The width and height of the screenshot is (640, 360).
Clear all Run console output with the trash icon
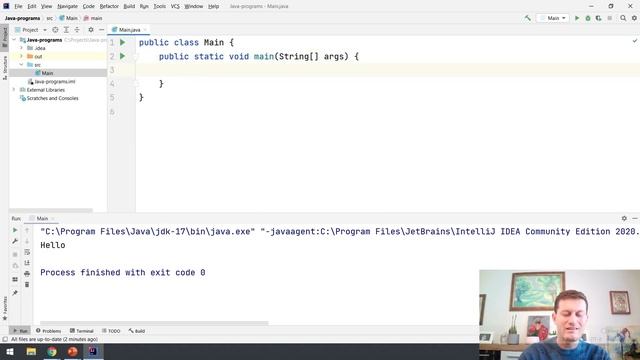point(27,284)
